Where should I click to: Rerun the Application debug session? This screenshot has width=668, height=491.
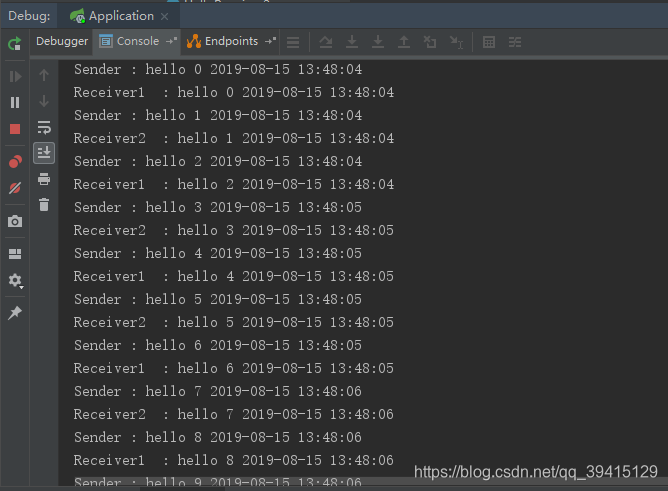(14, 43)
